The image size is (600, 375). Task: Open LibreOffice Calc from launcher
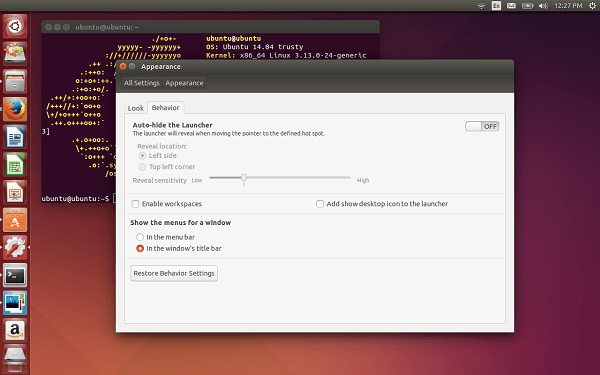click(x=15, y=165)
